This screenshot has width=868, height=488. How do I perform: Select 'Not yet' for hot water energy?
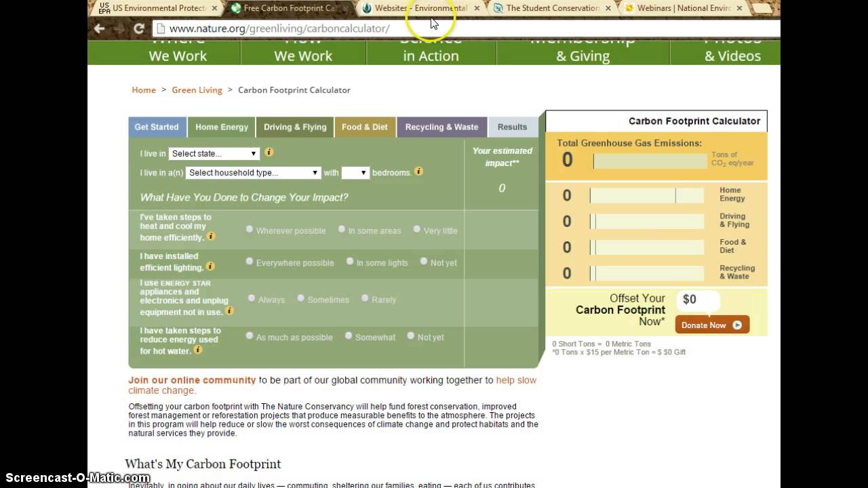411,335
